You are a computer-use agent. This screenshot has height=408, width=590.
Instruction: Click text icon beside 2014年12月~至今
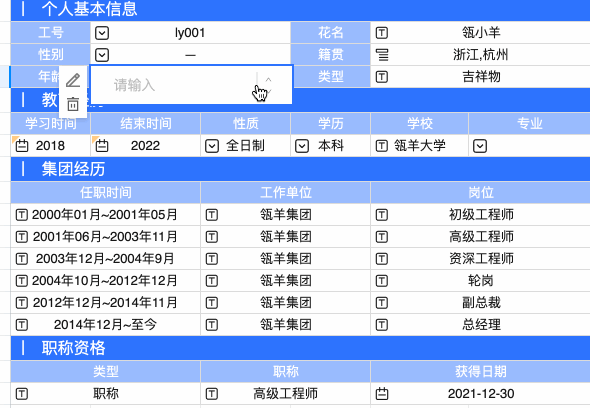pos(21,325)
